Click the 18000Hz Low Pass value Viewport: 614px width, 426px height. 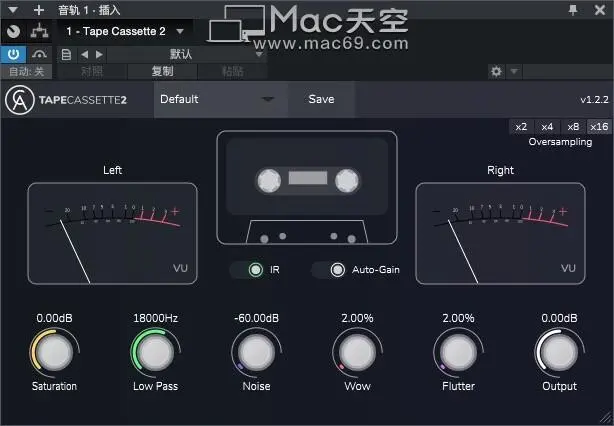(x=155, y=318)
